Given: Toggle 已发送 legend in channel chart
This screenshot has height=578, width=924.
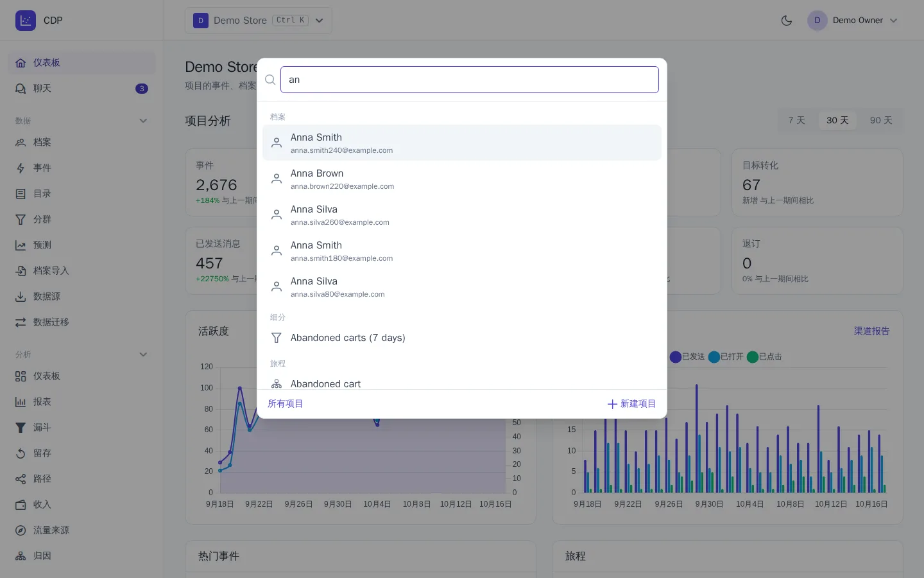Looking at the screenshot, I should (687, 356).
